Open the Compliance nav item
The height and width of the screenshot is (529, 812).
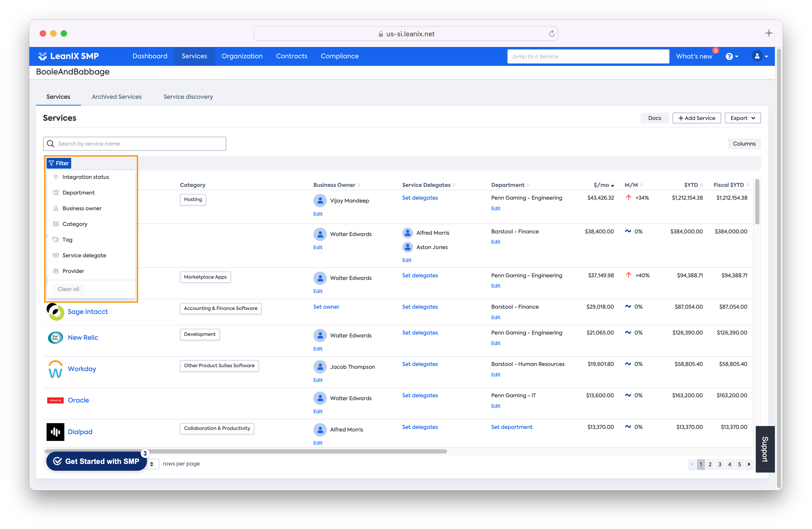pyautogui.click(x=340, y=56)
